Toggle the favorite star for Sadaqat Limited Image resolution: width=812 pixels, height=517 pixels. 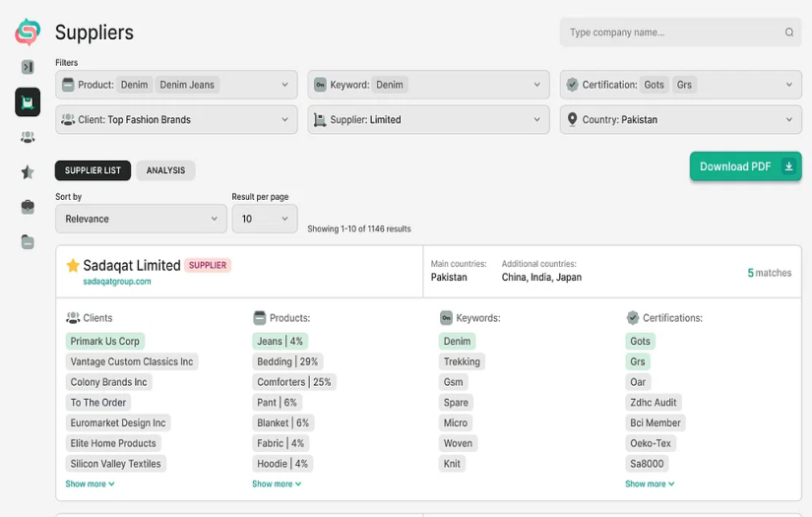point(73,265)
